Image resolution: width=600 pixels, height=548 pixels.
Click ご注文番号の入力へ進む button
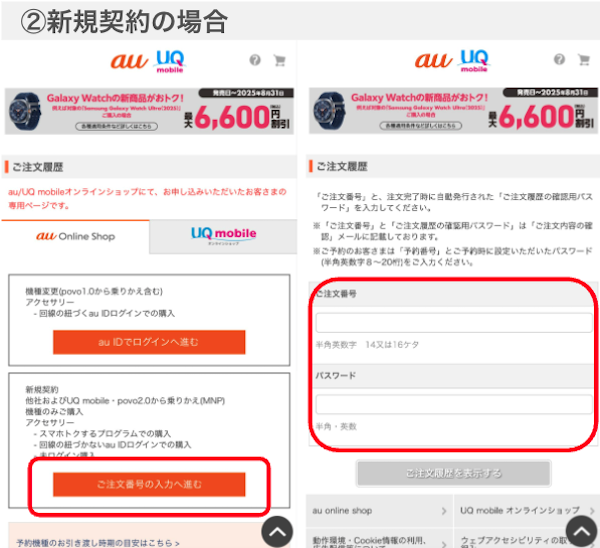click(149, 484)
